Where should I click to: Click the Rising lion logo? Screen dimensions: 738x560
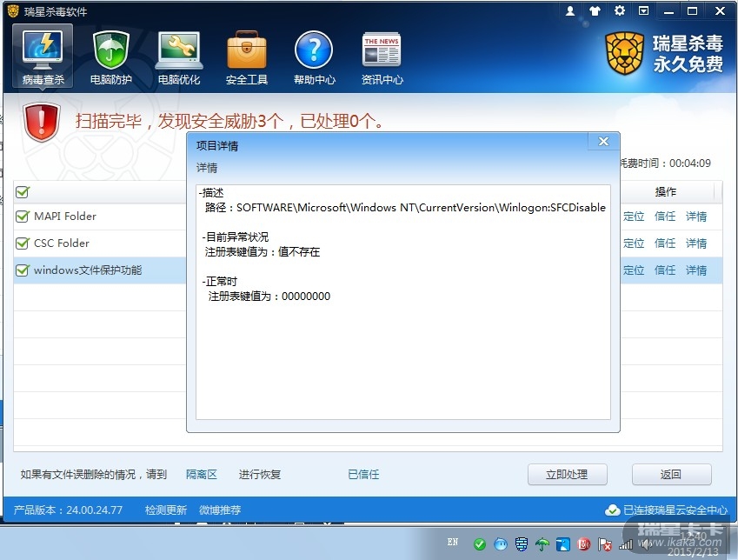(x=625, y=53)
